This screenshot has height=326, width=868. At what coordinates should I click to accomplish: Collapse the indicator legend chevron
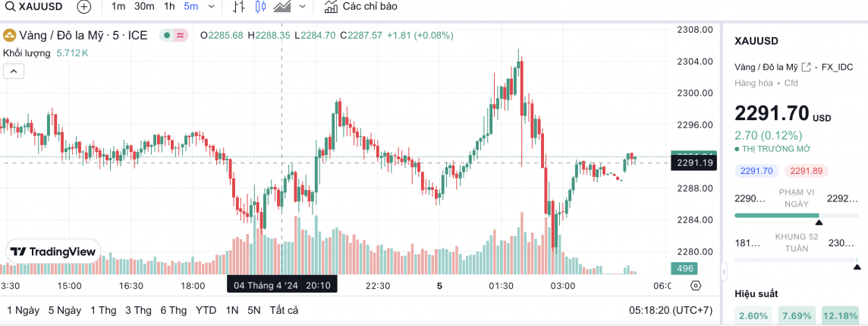pos(14,71)
